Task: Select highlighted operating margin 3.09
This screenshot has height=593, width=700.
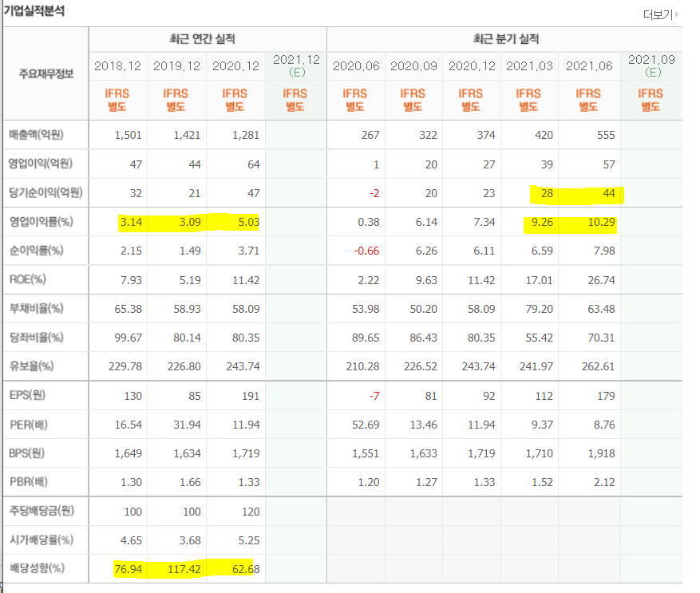Action: coord(190,223)
